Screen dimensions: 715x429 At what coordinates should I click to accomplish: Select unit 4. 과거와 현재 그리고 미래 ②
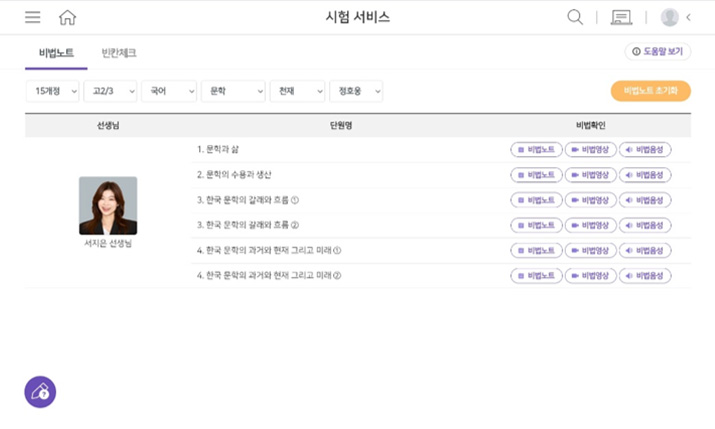pos(269,275)
